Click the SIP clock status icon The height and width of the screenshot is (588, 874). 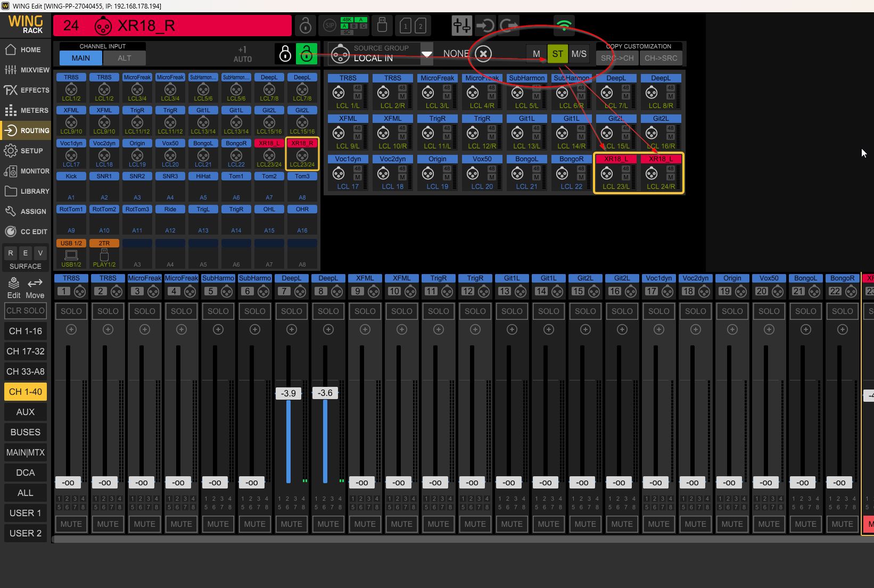(329, 25)
